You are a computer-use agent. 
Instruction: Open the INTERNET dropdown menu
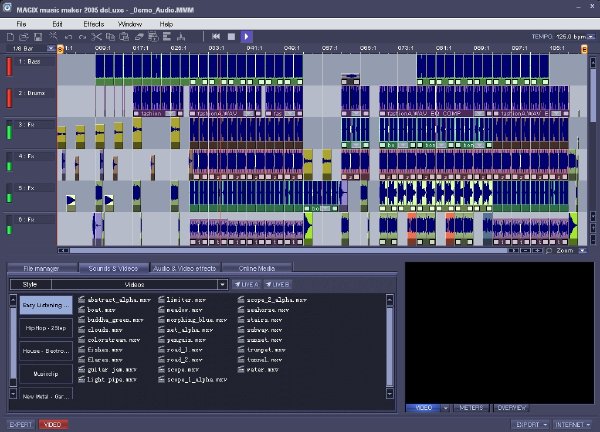pos(573,424)
